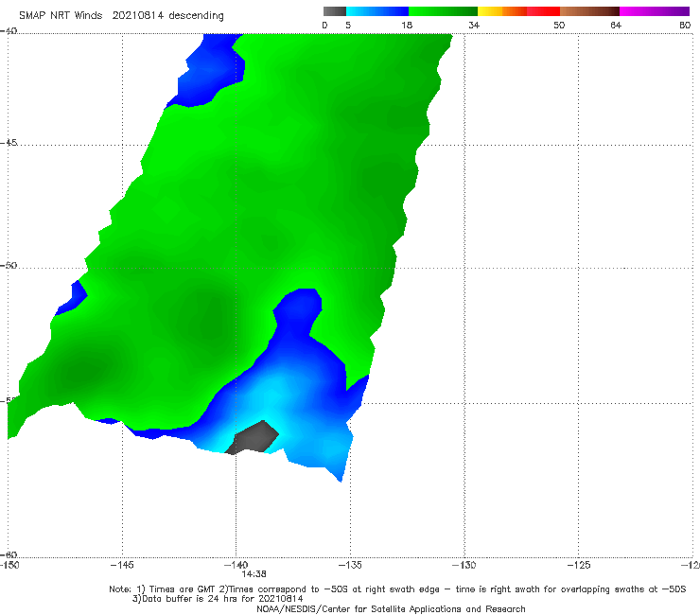Click longitude axis label '-130'
Screen dimensions: 700x615
(x=464, y=565)
